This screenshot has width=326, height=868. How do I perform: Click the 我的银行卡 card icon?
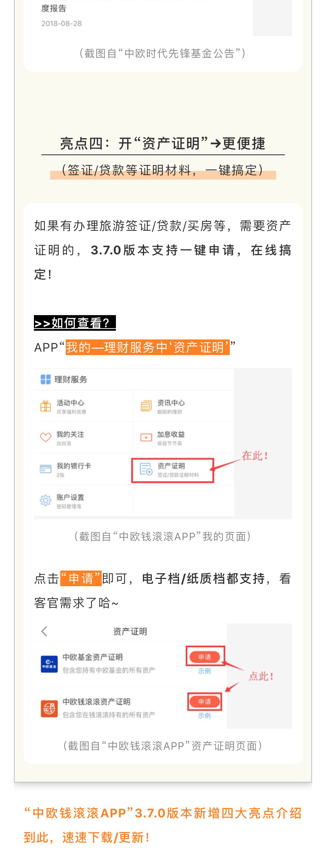tap(45, 469)
